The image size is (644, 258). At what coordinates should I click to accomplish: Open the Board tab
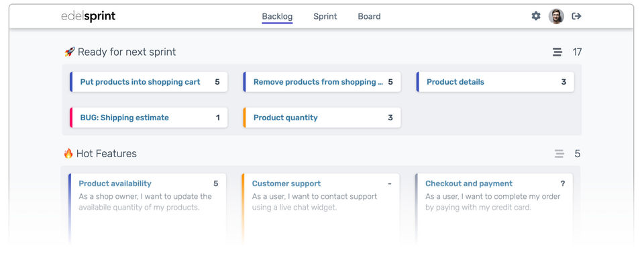click(369, 16)
